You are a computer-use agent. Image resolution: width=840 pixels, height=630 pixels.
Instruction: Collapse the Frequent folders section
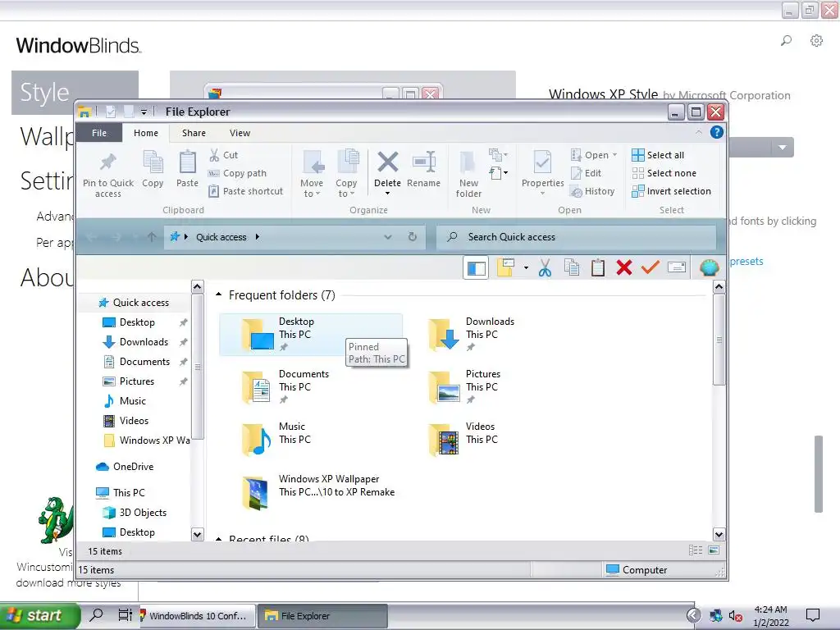click(x=218, y=294)
